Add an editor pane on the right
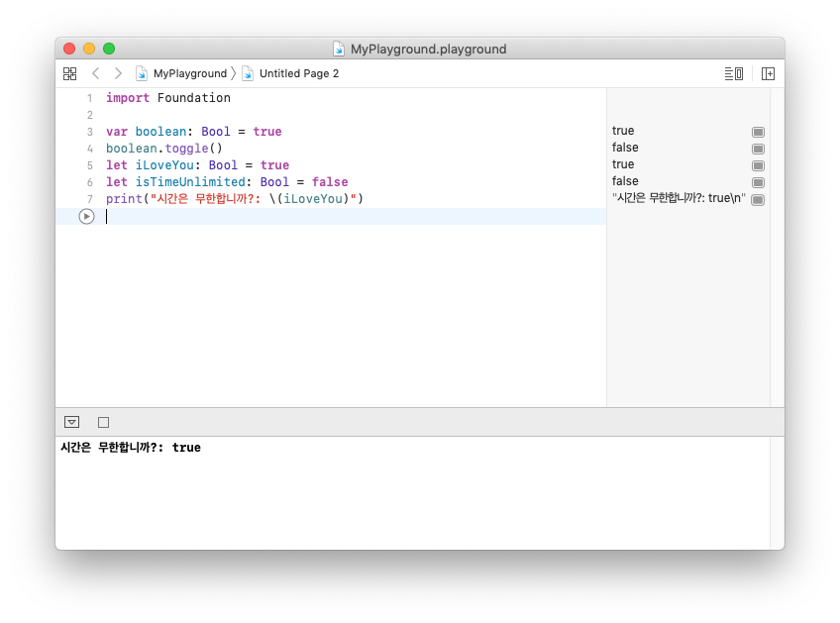 point(768,74)
